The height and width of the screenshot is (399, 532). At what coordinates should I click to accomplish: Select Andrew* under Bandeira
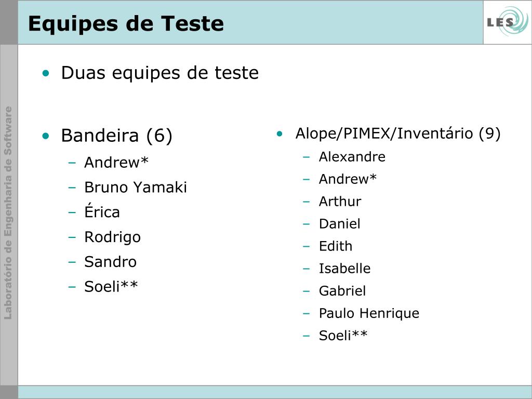point(116,162)
